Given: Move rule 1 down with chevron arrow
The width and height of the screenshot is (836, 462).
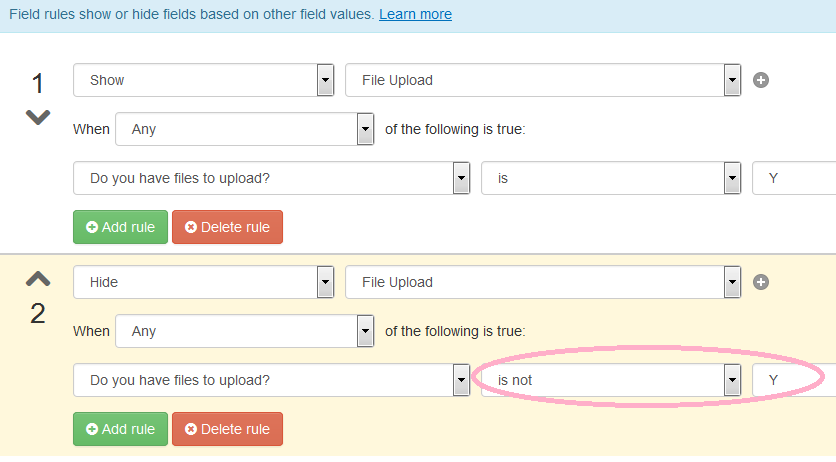Looking at the screenshot, I should pos(38,117).
